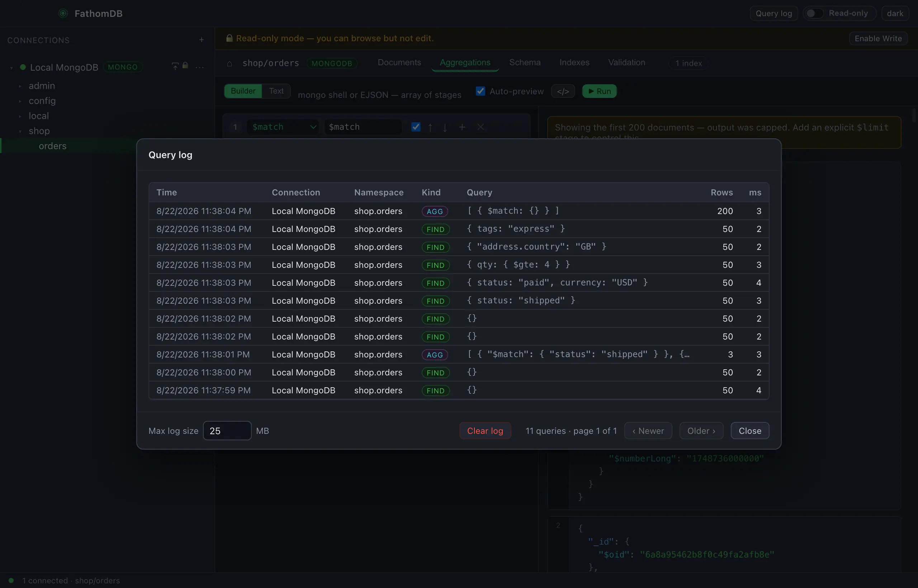This screenshot has width=918, height=588.
Task: Go to the Indexes tab
Action: point(574,63)
